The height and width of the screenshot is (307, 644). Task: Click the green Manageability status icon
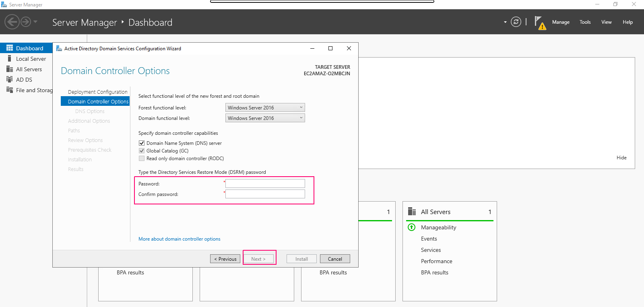point(411,227)
